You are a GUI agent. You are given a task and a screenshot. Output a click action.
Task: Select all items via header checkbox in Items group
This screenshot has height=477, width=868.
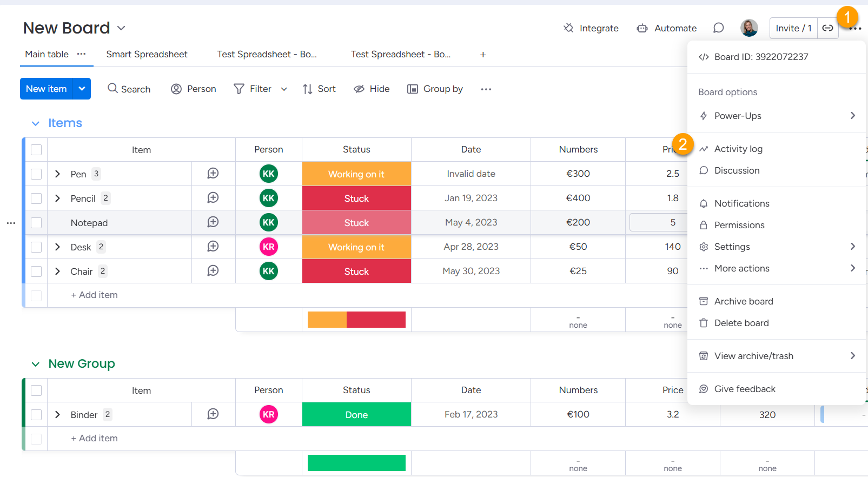coord(36,150)
